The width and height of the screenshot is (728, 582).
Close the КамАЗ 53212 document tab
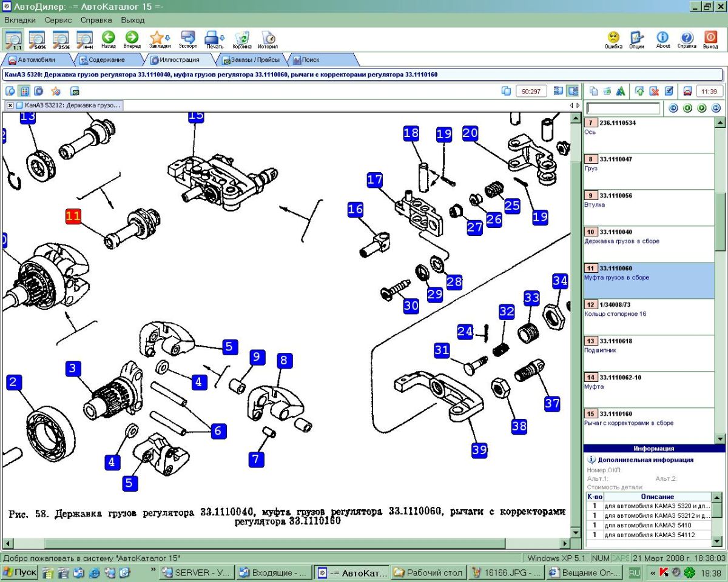[10, 105]
